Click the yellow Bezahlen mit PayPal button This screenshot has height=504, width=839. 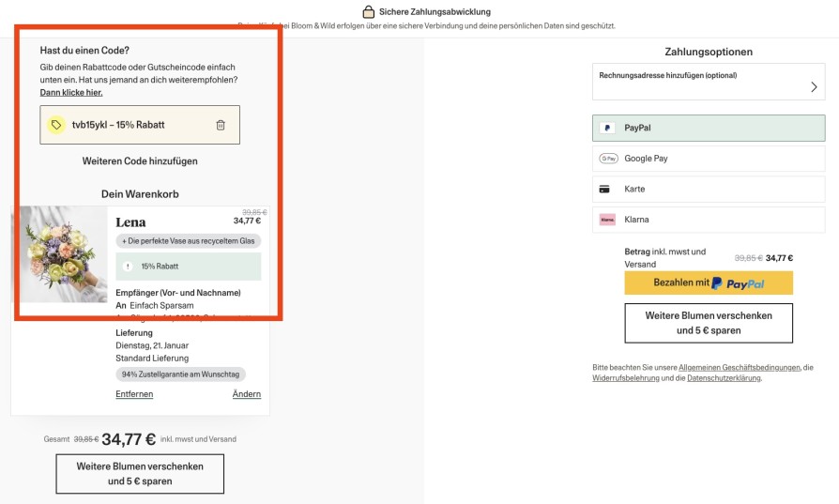click(709, 283)
